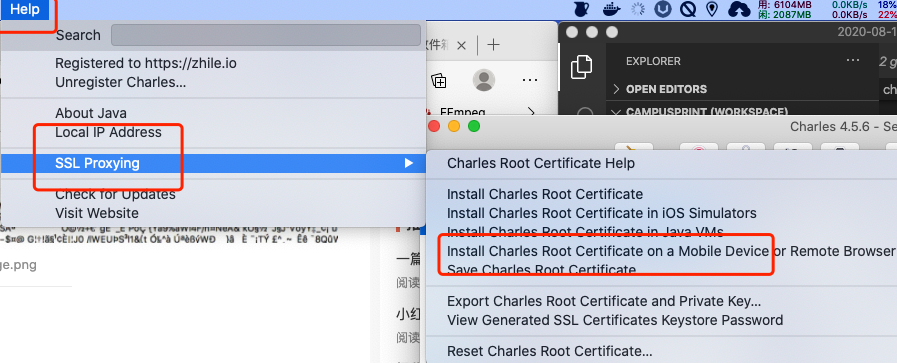Open the browser ellipsis settings menu
The height and width of the screenshot is (363, 897).
(531, 80)
